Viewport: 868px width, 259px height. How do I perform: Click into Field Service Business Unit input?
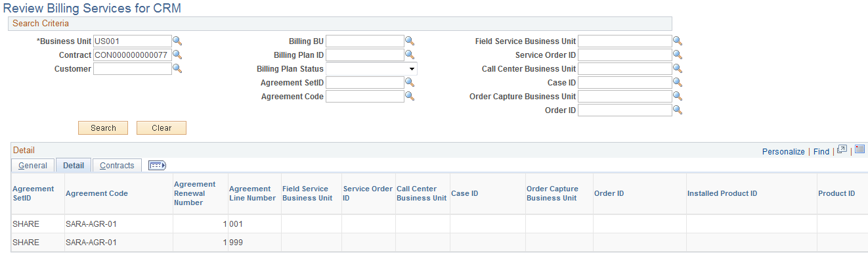tap(625, 41)
